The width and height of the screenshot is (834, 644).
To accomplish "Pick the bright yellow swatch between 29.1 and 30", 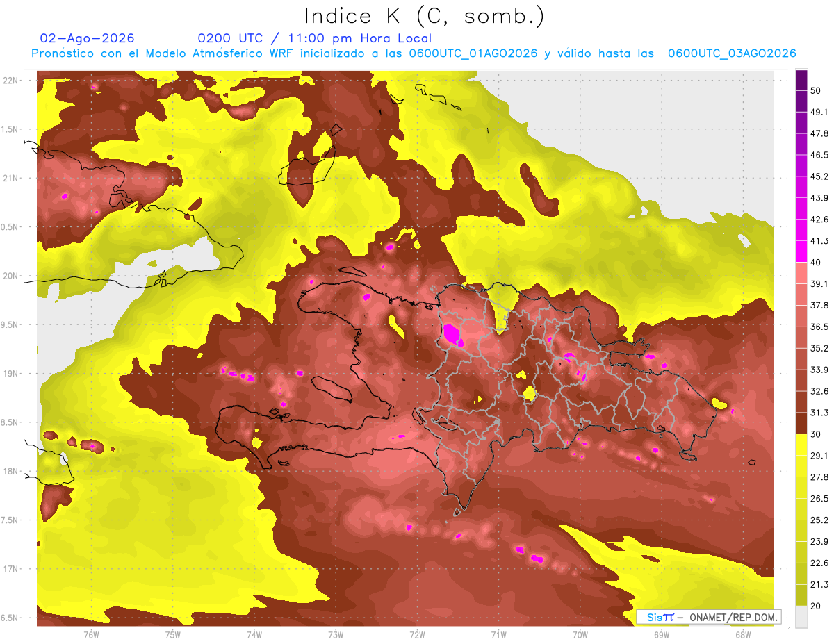I will [x=801, y=445].
